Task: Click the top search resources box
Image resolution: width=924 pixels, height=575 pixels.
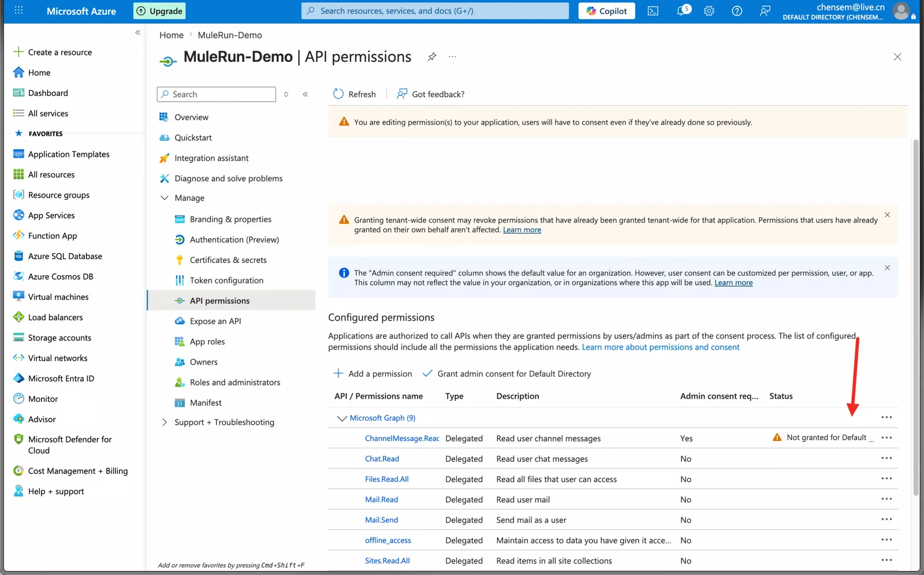Action: (x=435, y=11)
